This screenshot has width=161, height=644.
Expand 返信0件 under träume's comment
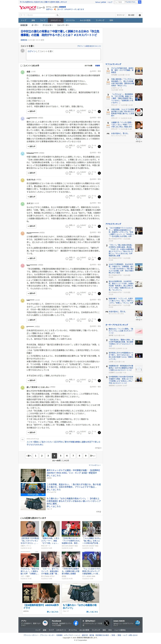point(31,173)
